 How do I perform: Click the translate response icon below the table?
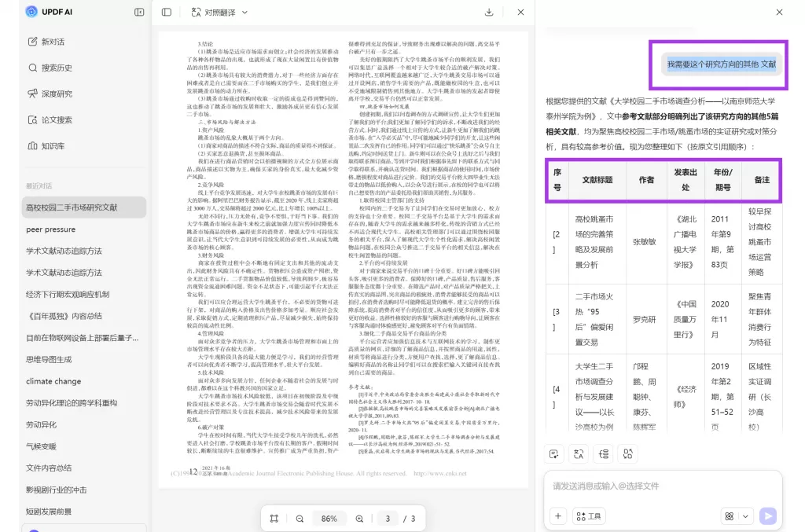pos(578,453)
